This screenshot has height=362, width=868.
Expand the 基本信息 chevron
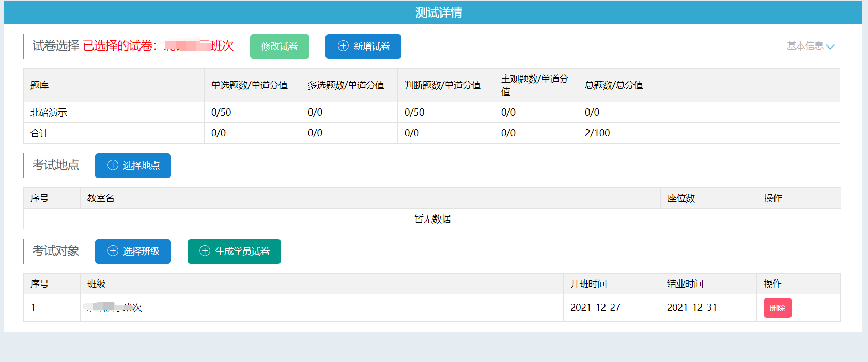(830, 46)
